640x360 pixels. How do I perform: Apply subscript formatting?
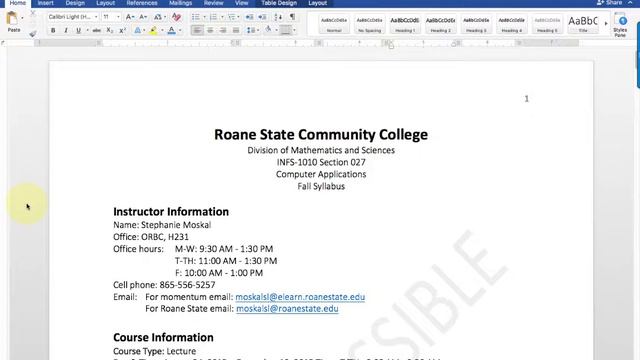pyautogui.click(x=109, y=31)
